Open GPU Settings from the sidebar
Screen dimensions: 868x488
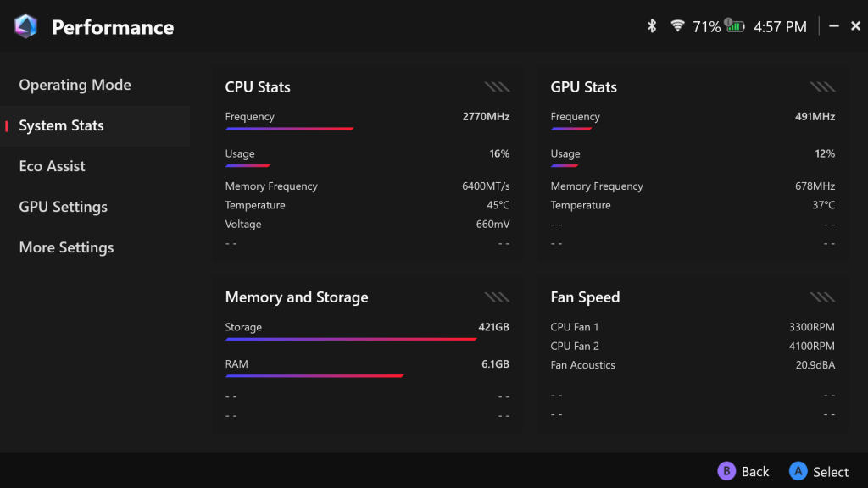pyautogui.click(x=63, y=207)
